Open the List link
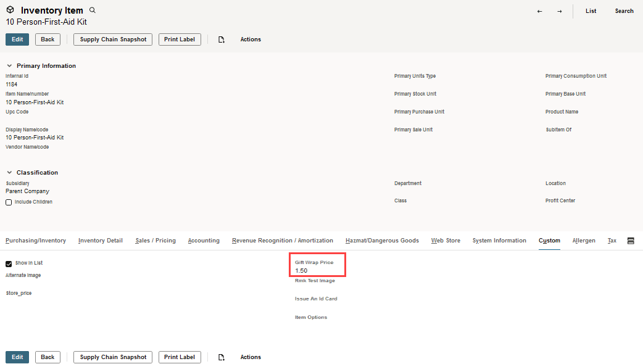 (x=591, y=11)
